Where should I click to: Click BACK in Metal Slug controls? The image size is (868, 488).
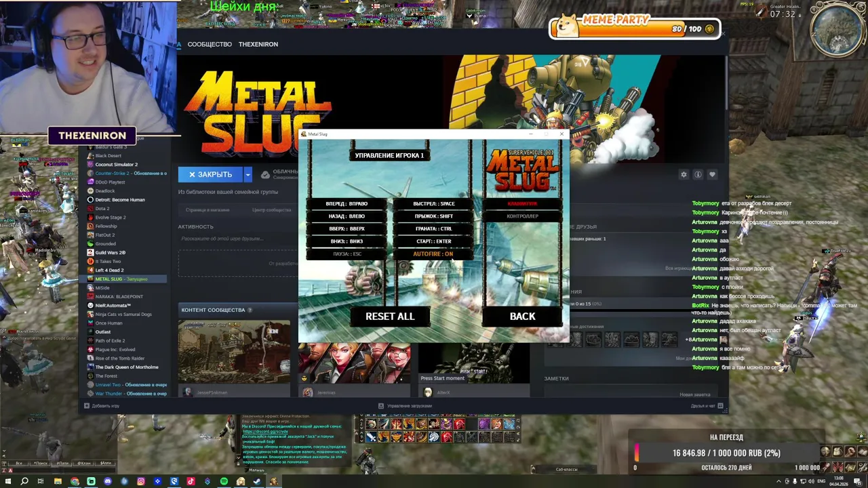point(522,317)
